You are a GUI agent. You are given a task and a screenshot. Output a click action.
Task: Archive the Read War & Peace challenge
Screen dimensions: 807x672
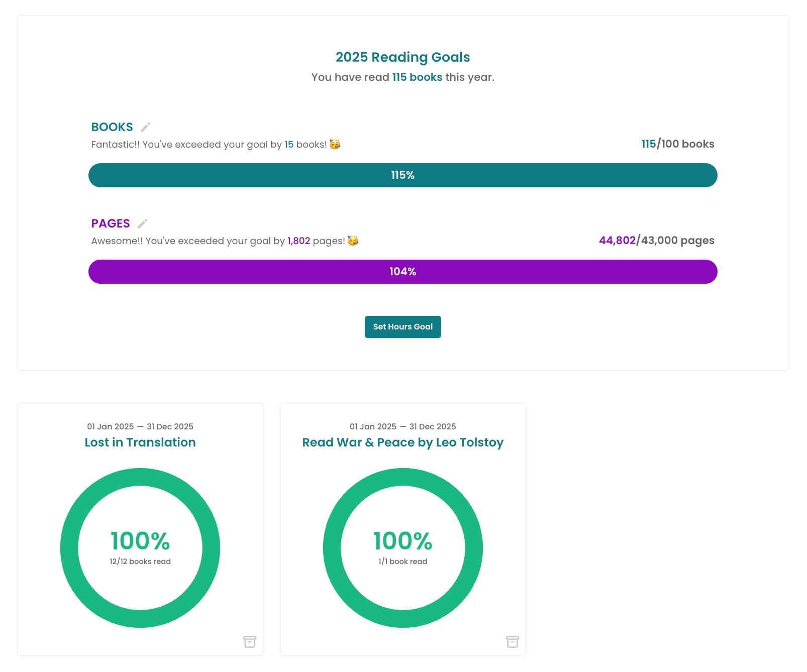pos(513,642)
